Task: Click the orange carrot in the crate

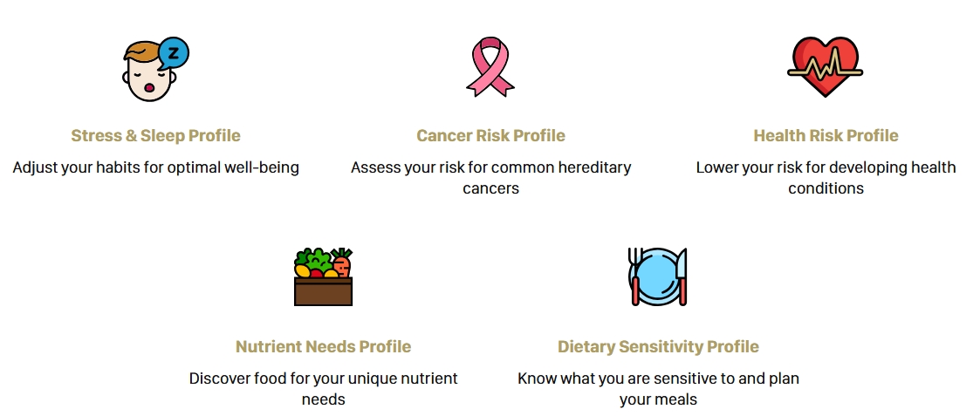Action: [x=342, y=263]
